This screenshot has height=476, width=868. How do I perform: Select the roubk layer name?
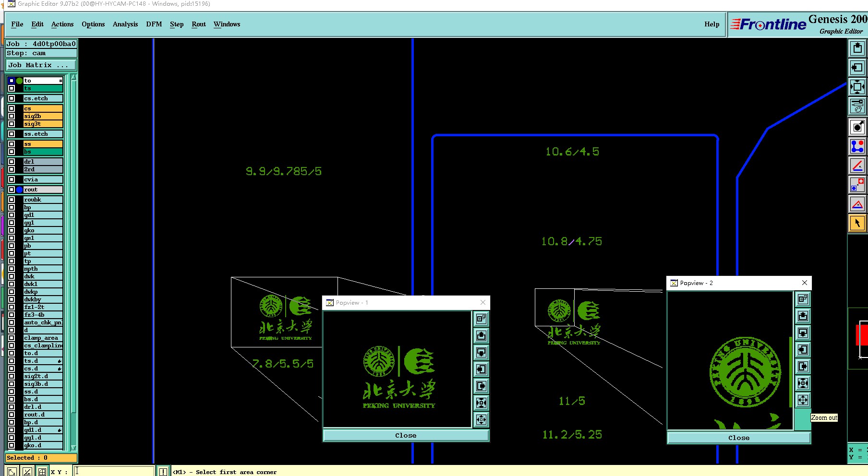(x=43, y=200)
